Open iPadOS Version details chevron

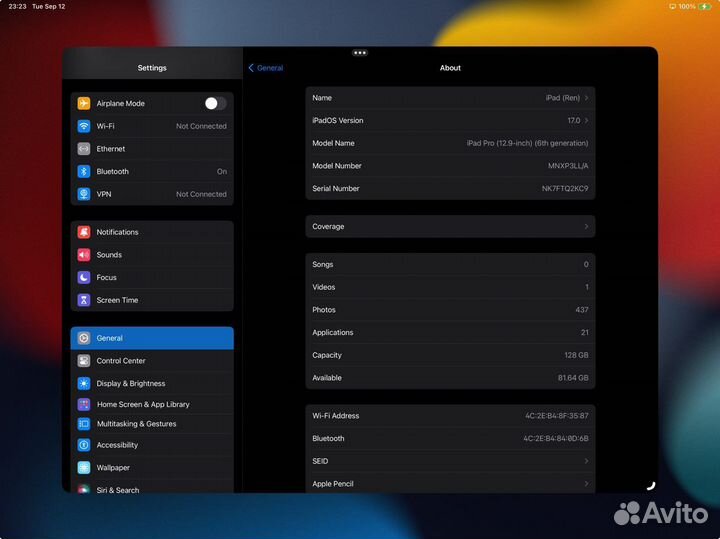(586, 120)
